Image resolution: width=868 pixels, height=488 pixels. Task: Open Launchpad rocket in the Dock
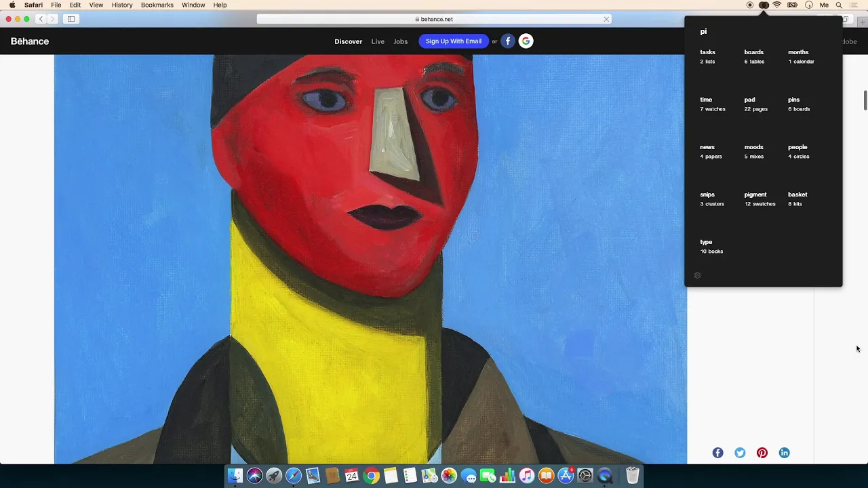coord(274,476)
